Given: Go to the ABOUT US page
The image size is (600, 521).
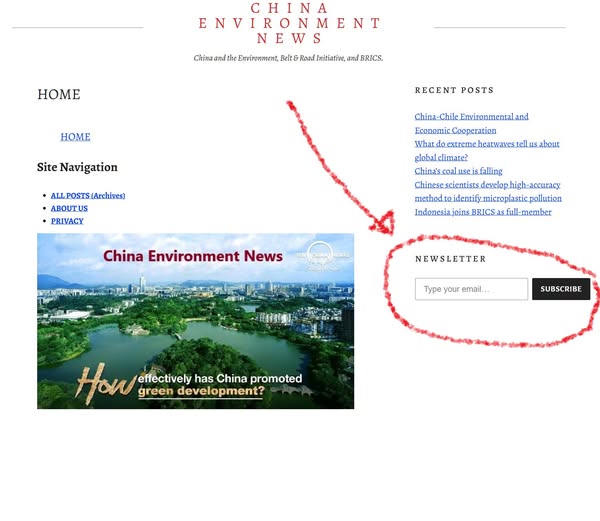Looking at the screenshot, I should (x=69, y=208).
